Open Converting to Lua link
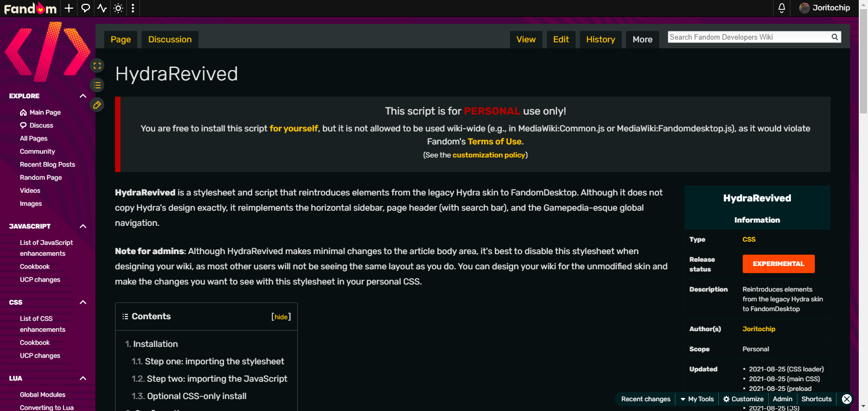The width and height of the screenshot is (868, 411). point(47,407)
